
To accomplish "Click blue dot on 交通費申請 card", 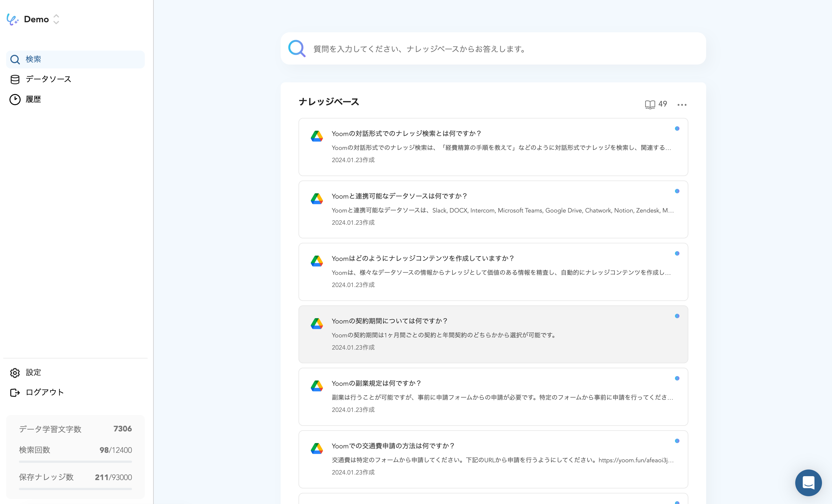I will 677,441.
